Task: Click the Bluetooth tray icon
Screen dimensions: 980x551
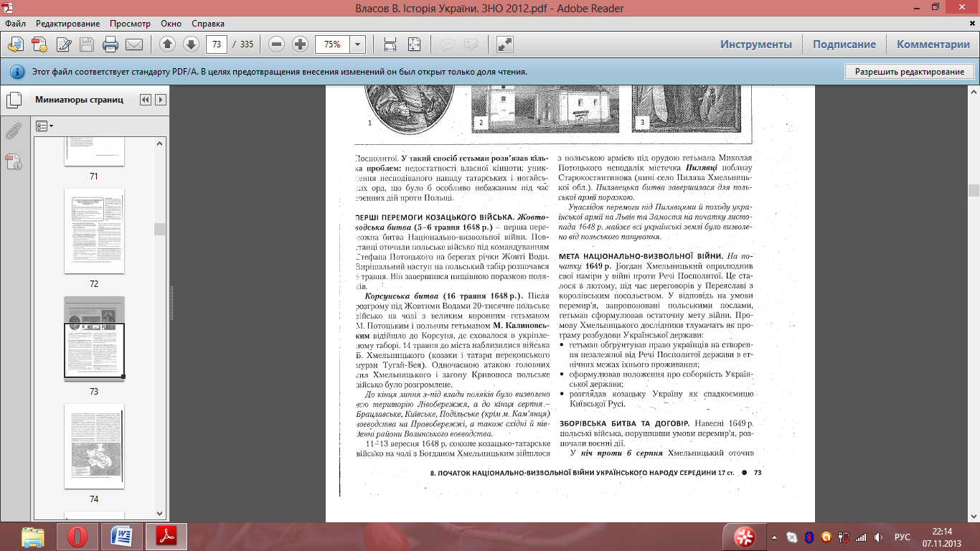Action: (x=808, y=537)
